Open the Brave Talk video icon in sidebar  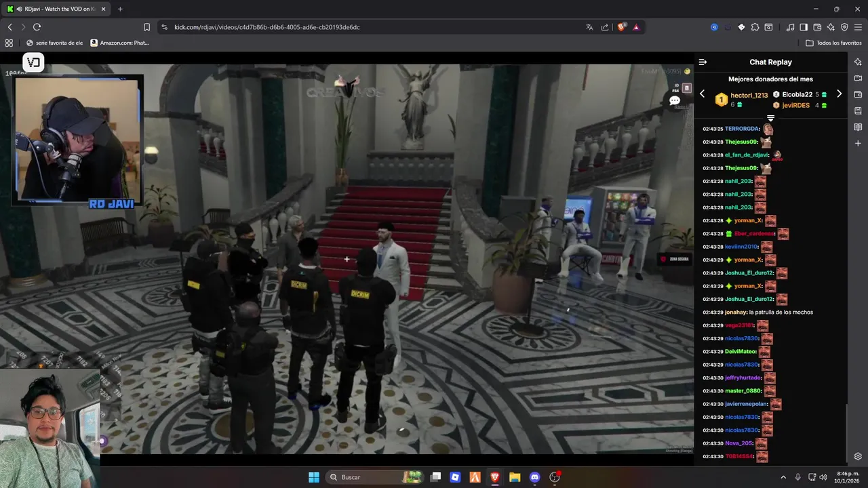tap(858, 78)
